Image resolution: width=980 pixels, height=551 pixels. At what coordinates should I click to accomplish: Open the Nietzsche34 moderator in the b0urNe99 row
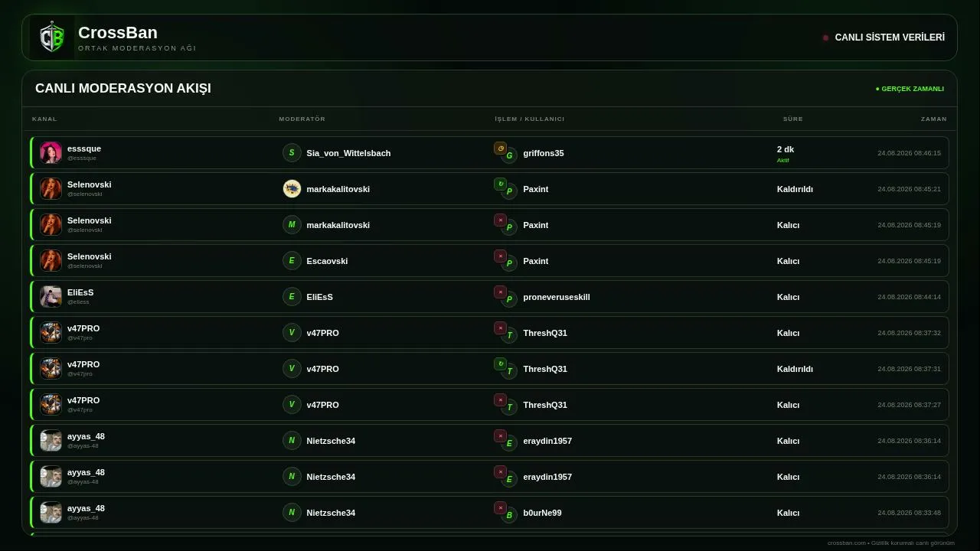pos(331,513)
